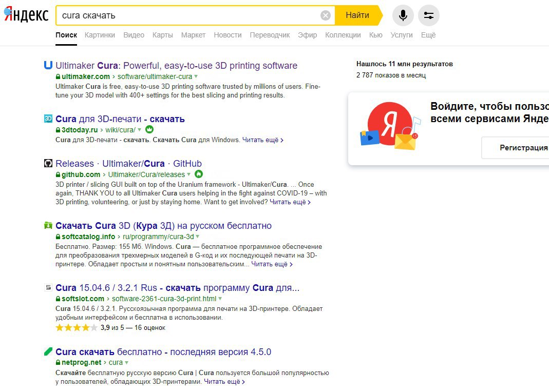Open 'Cura 15.04.6 / 3.2.1 Rus' result
Image resolution: width=549 pixels, height=392 pixels.
click(177, 288)
